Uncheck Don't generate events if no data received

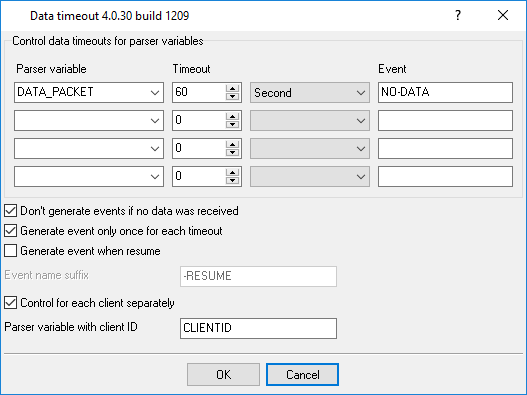click(10, 211)
